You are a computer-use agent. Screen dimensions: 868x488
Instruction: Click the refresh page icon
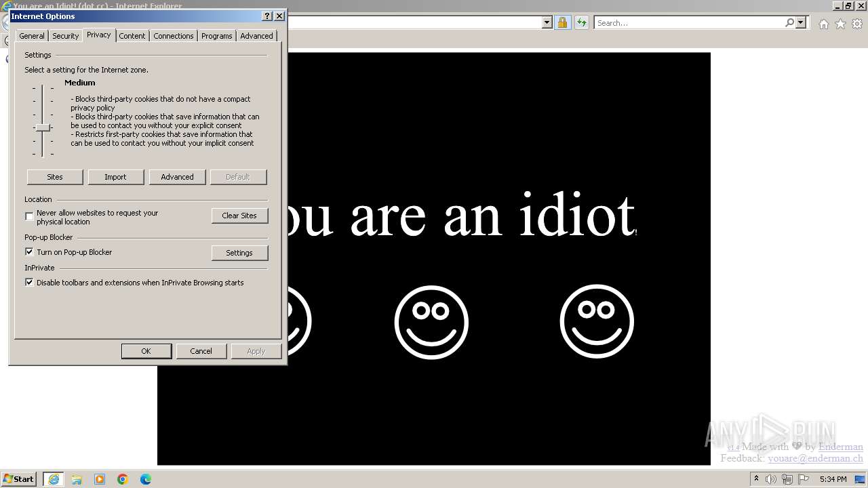click(x=581, y=22)
